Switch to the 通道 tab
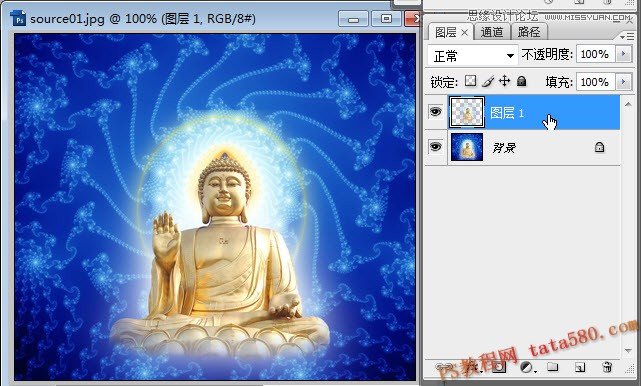641x386 pixels. [x=491, y=32]
